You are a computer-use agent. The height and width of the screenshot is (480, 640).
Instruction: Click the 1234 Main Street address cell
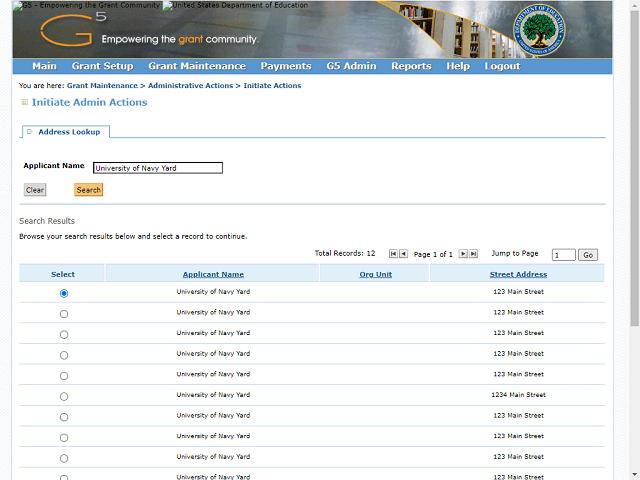tap(518, 395)
